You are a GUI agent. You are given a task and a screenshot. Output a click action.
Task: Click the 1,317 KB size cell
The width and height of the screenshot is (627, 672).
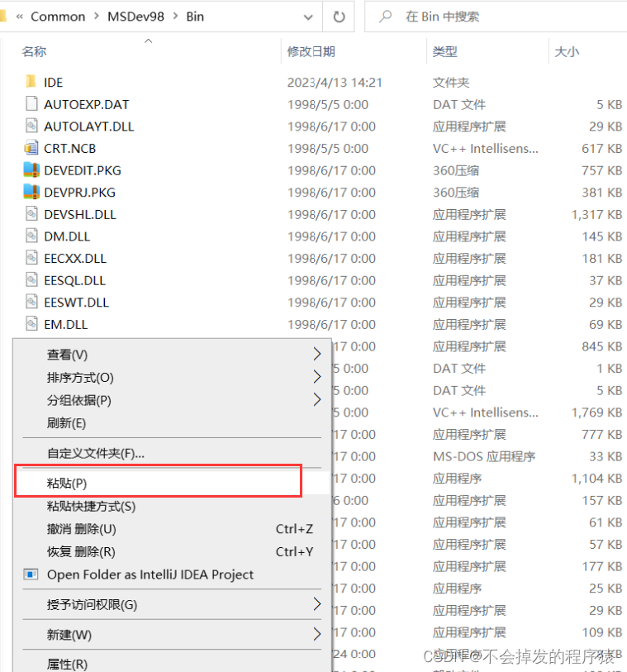pos(596,214)
